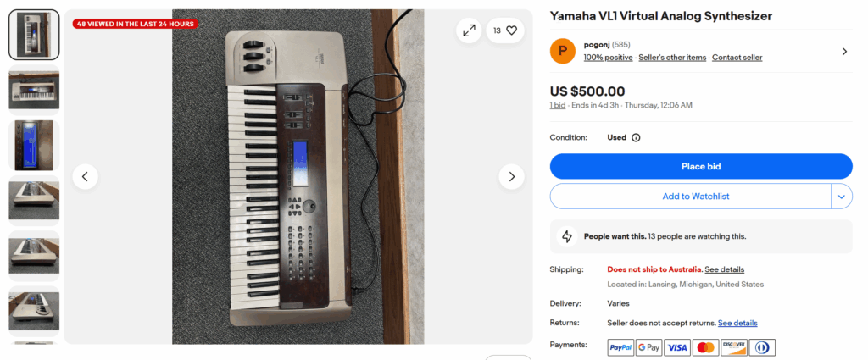Viewport: 868px width, 360px height.
Task: Select the blue LCD screen thumbnail
Action: 34,145
